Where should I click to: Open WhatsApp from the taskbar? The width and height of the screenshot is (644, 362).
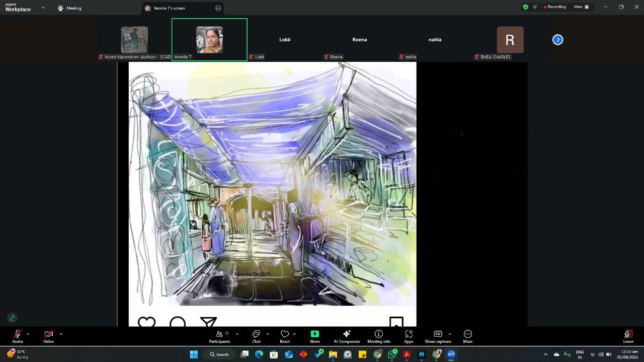point(392,354)
